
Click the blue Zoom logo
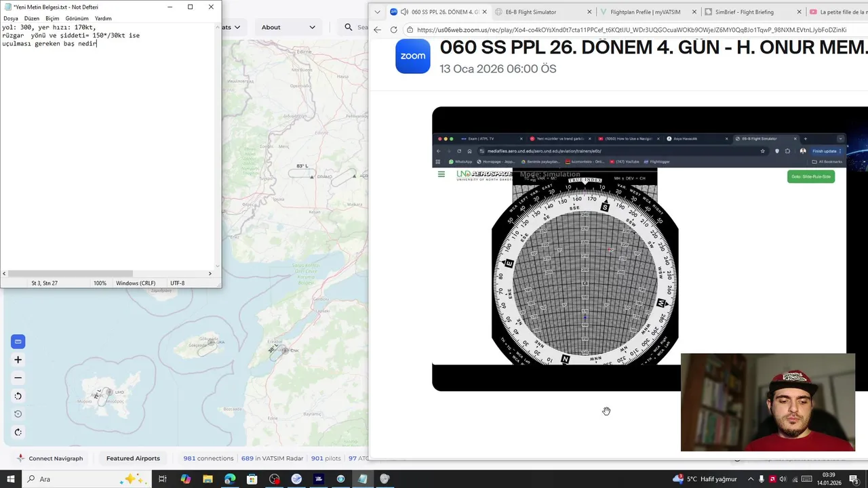point(412,56)
